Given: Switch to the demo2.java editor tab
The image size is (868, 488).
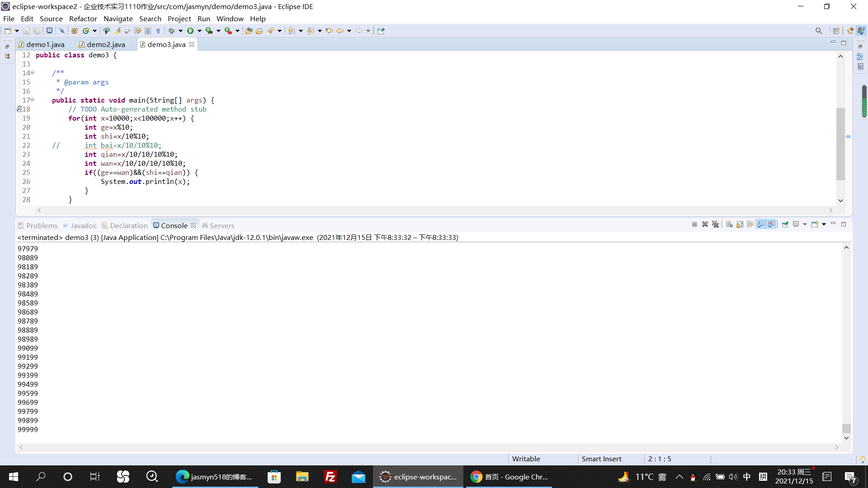Looking at the screenshot, I should (105, 44).
